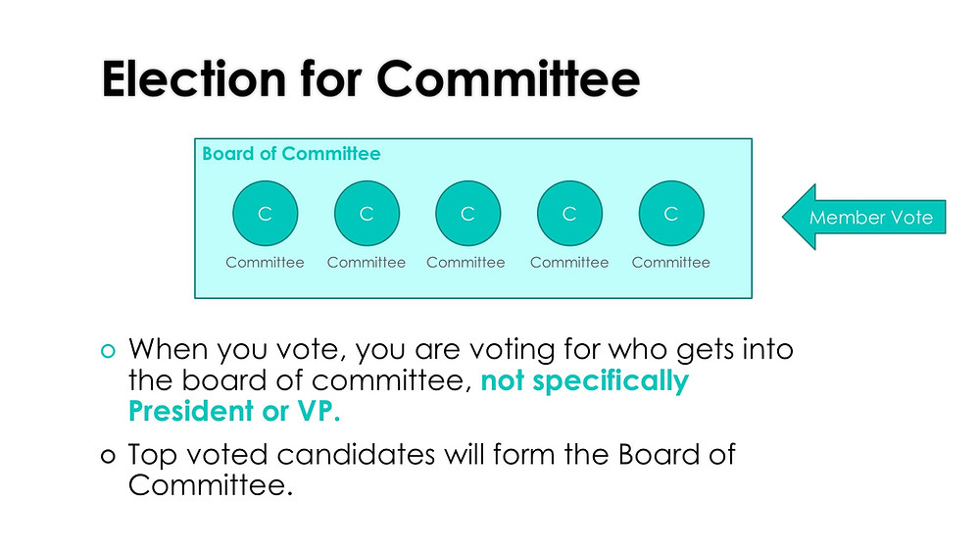Select the Committee label under the rightmost circle
Viewport: 980px width, 552px height.
[670, 263]
